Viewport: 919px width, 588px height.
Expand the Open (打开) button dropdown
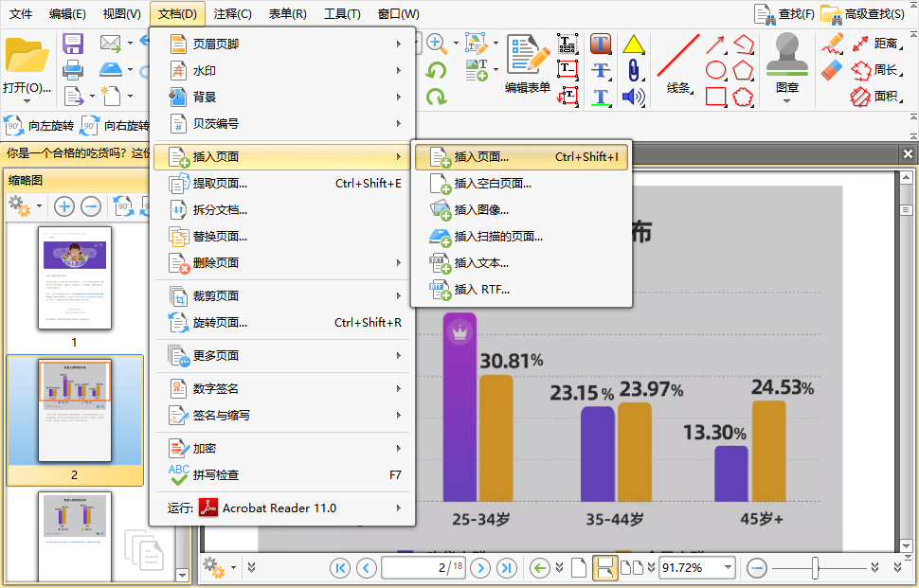[x=27, y=101]
